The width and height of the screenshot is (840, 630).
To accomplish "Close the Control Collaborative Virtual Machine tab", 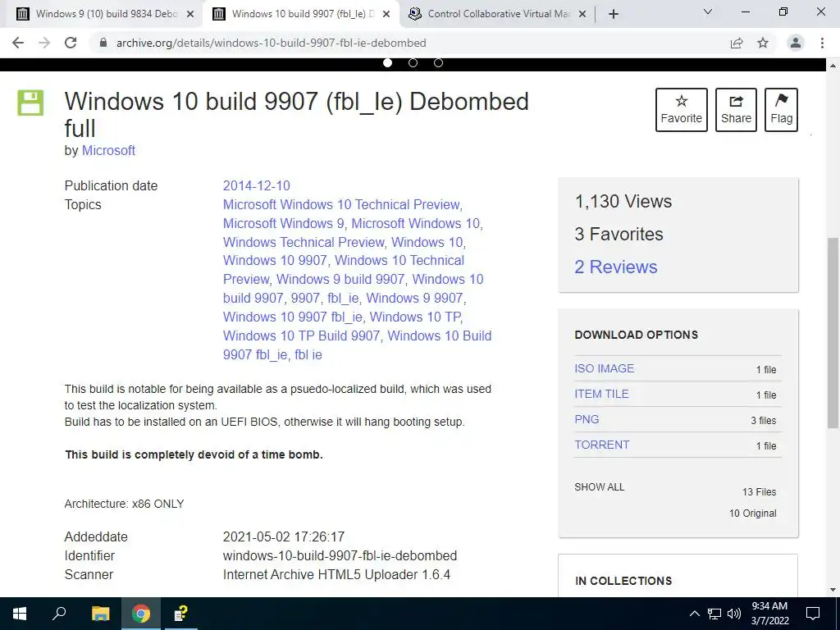I will [582, 15].
